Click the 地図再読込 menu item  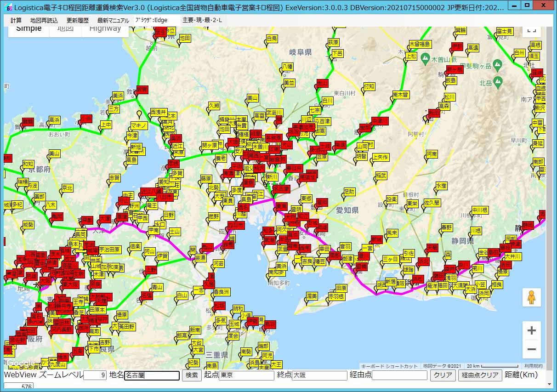point(44,21)
